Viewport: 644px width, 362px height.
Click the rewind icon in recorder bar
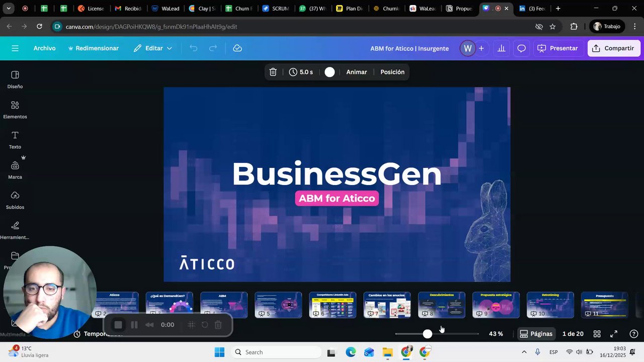pos(149,325)
